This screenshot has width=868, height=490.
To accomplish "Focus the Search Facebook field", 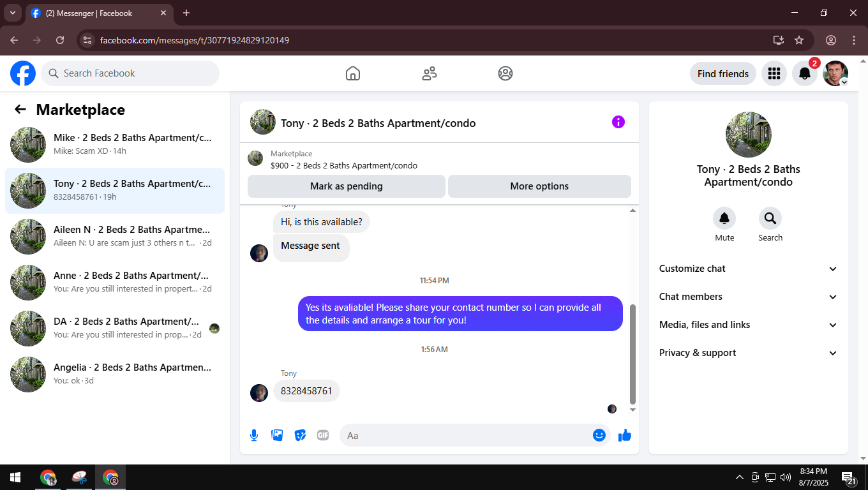I will point(130,73).
